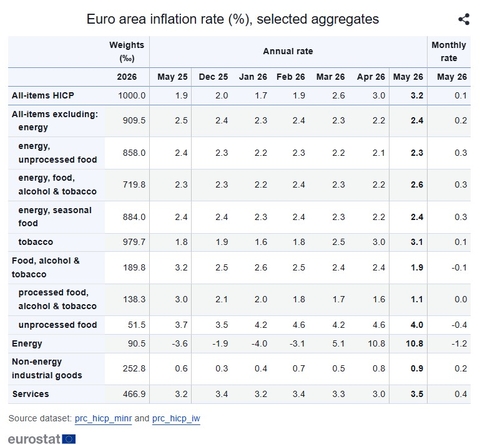
Task: Click the tobacco row label
Action: [x=36, y=242]
